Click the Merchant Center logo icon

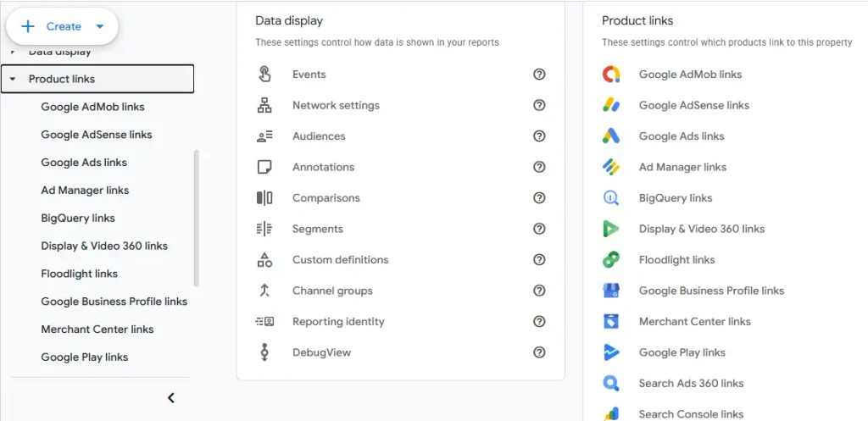[611, 321]
